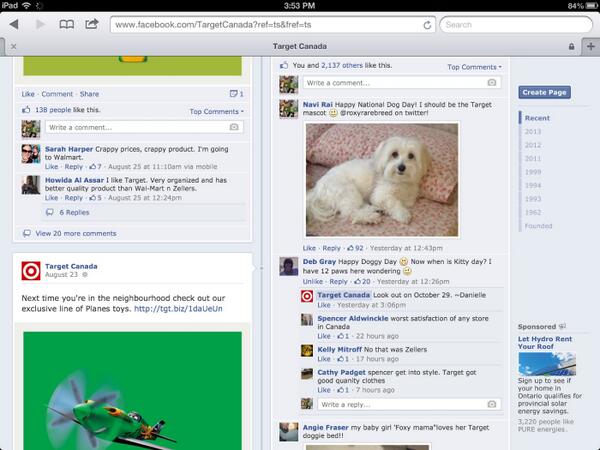Jump to Founded in timeline

coord(538,226)
